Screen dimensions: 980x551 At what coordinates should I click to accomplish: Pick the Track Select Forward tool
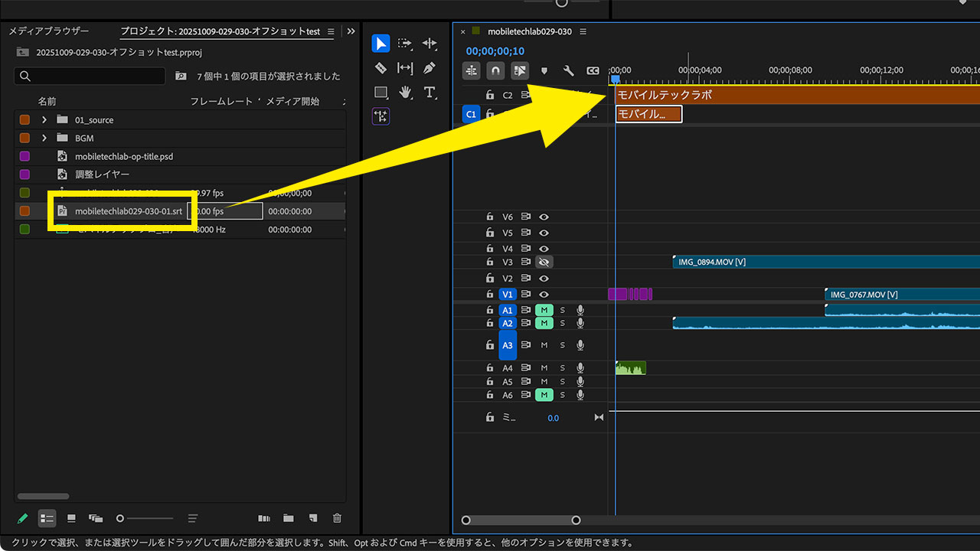pos(405,44)
